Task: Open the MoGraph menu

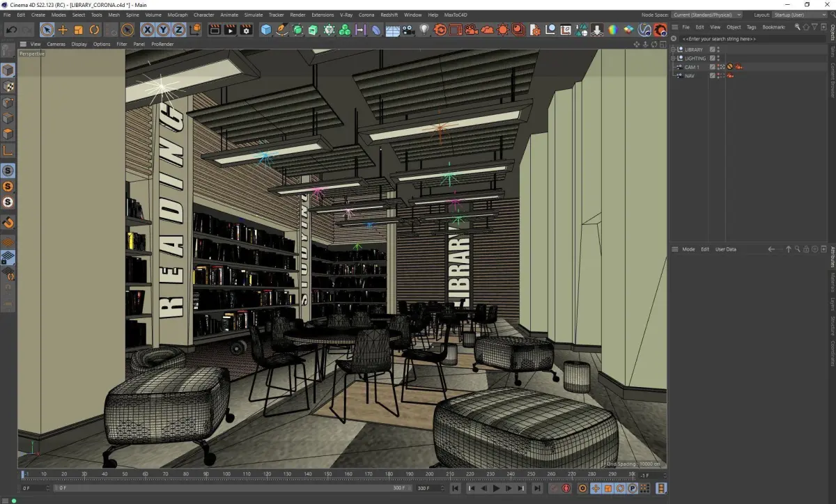Action: tap(178, 15)
